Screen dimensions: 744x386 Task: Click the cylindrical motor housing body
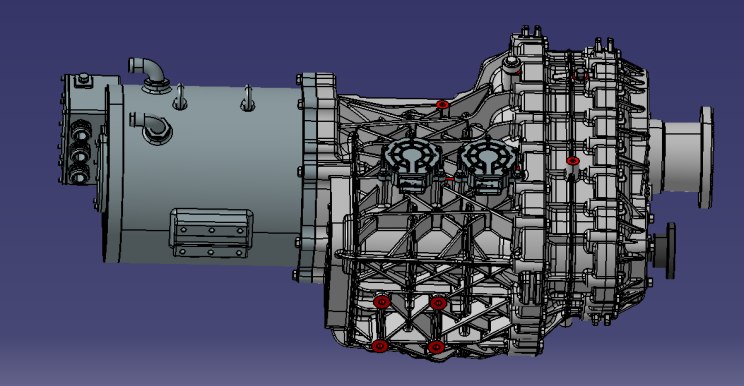(209, 173)
